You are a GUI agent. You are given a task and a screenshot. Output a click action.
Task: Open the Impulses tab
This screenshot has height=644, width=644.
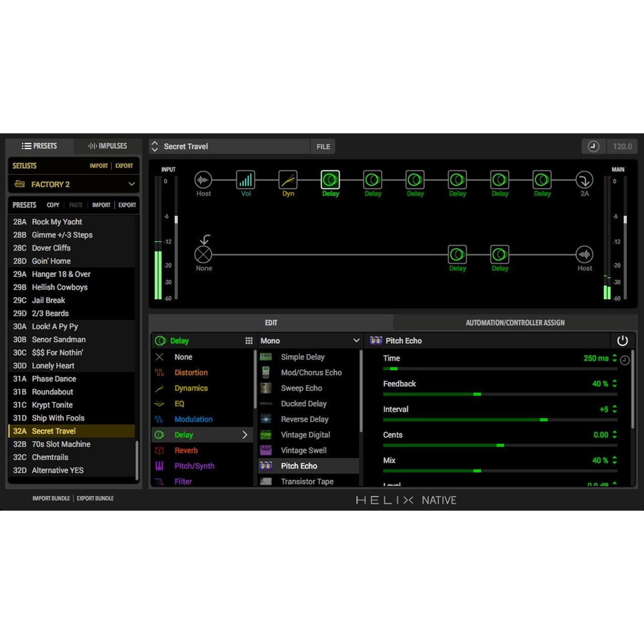pyautogui.click(x=107, y=146)
